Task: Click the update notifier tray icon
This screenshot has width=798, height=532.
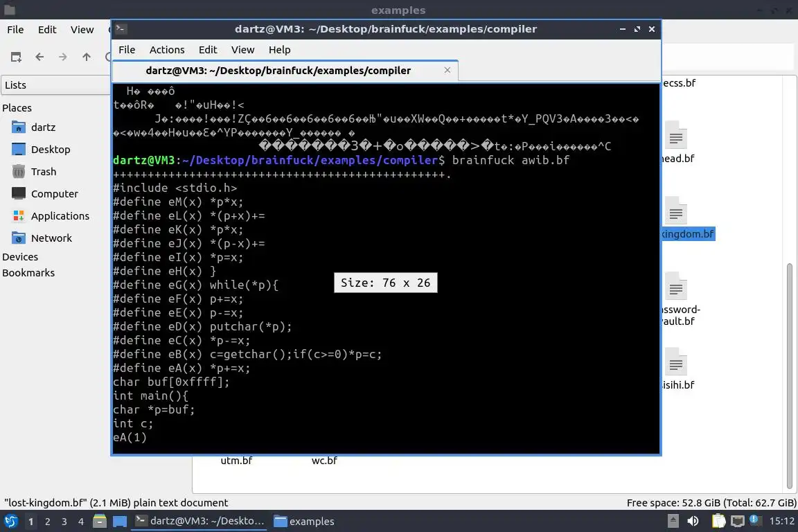Action: (x=755, y=520)
